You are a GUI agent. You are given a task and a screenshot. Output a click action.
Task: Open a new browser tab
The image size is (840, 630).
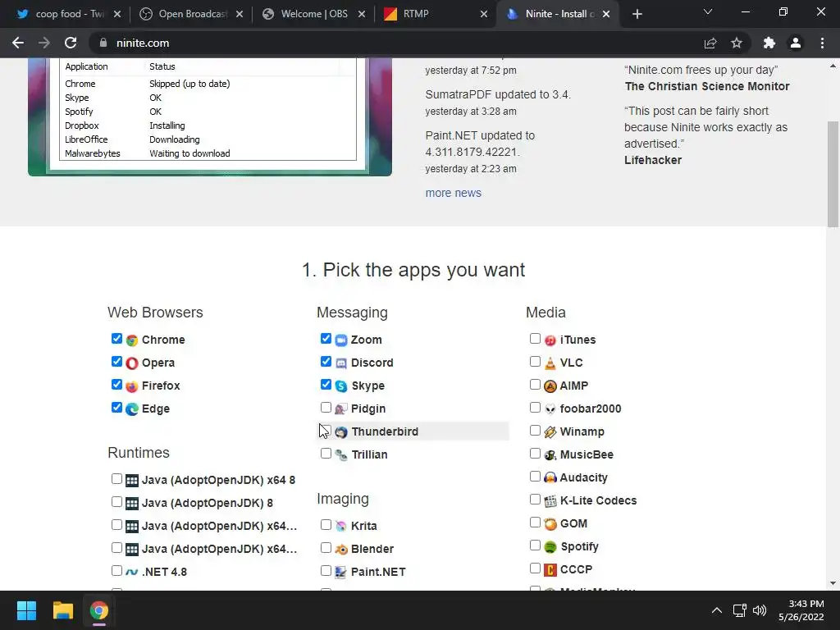click(637, 15)
